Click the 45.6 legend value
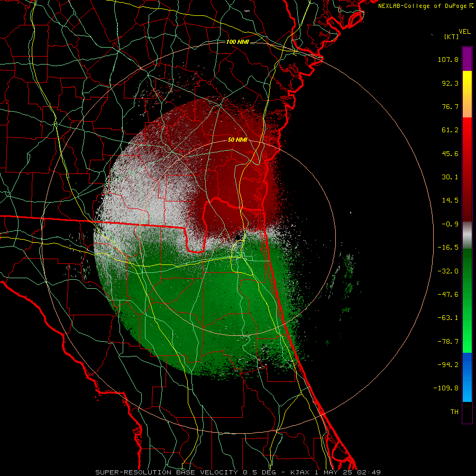Viewport: 476px width, 476px height. (x=450, y=153)
